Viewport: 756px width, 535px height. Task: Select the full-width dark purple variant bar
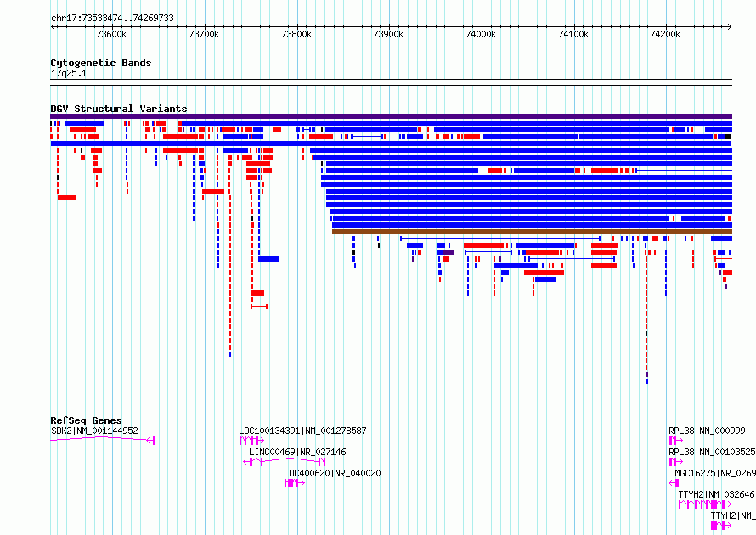[x=391, y=116]
